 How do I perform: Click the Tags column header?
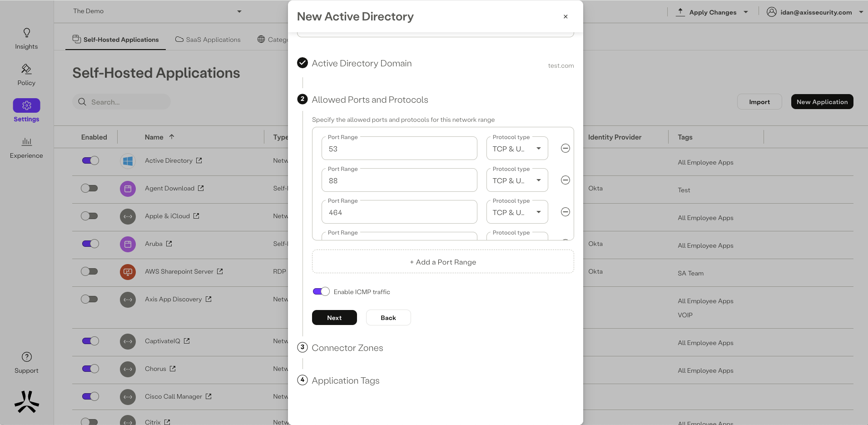coord(685,137)
